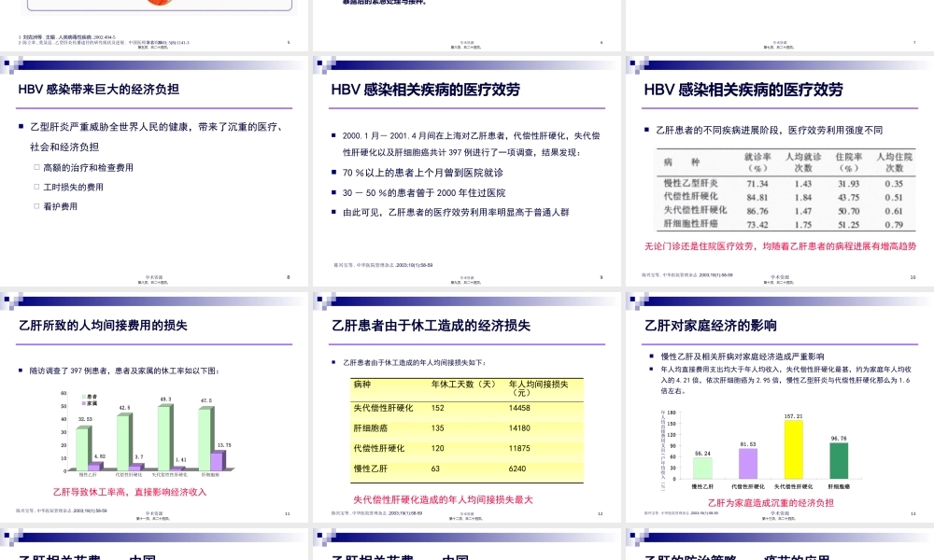
Task: Click the yellow "病种" table header cell
Action: (361, 383)
